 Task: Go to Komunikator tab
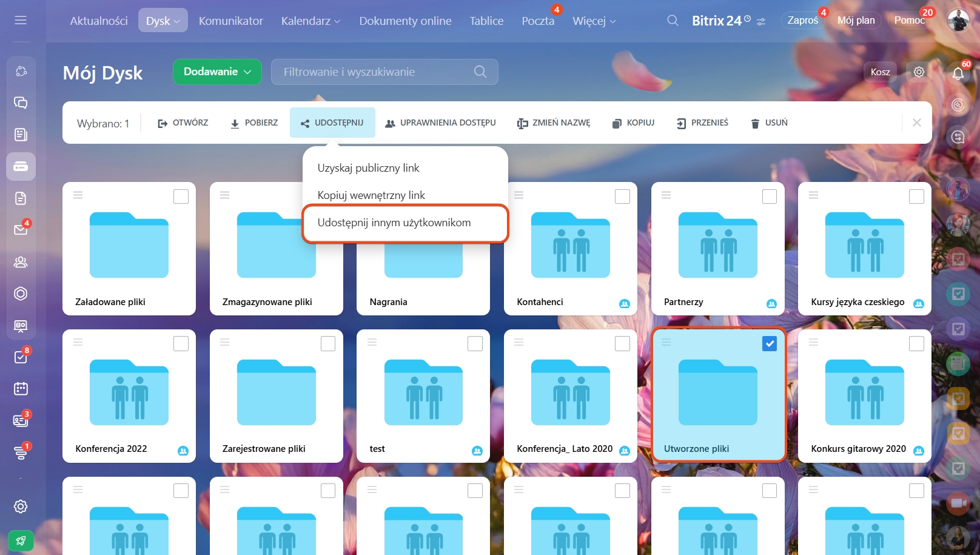231,21
